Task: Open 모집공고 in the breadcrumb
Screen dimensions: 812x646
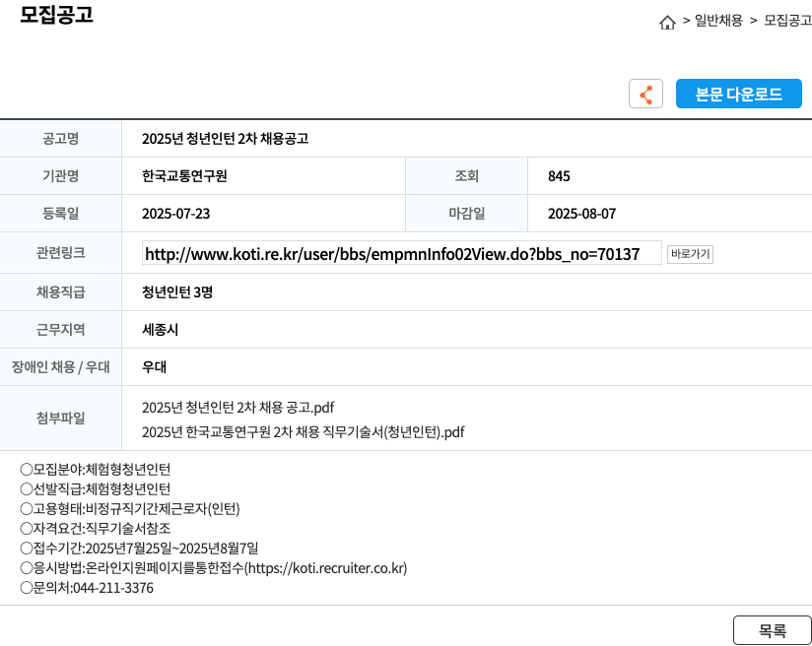Action: click(x=787, y=20)
